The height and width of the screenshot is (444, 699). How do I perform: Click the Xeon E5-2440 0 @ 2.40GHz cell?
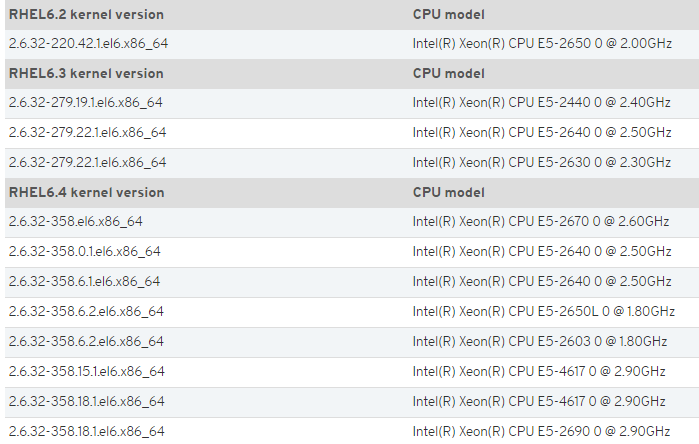541,103
